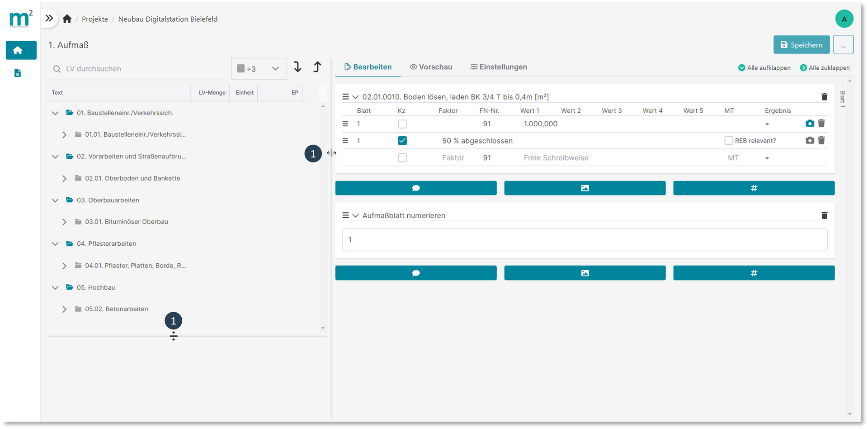Expand the 03.01. Bituminöser Oberbau folder

tap(64, 222)
